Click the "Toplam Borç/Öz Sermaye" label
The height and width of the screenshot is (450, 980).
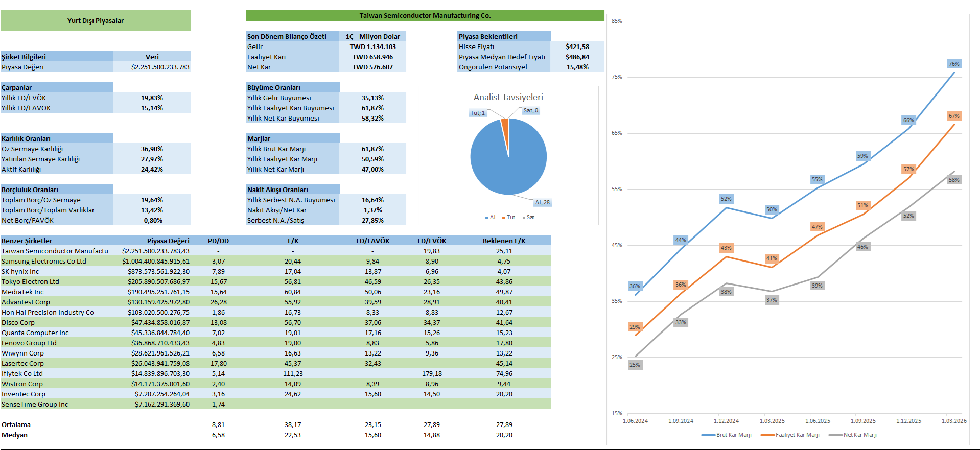point(41,200)
